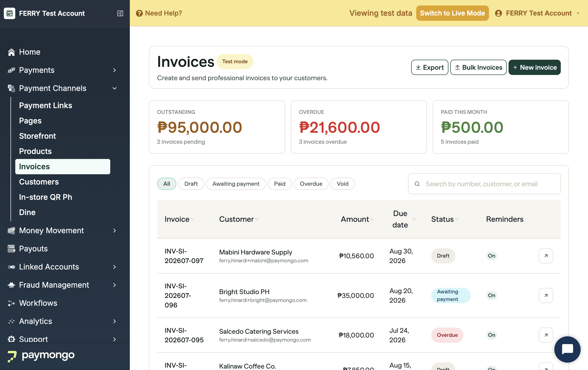This screenshot has height=370, width=588.
Task: Focus the invoice search field
Action: click(x=484, y=184)
